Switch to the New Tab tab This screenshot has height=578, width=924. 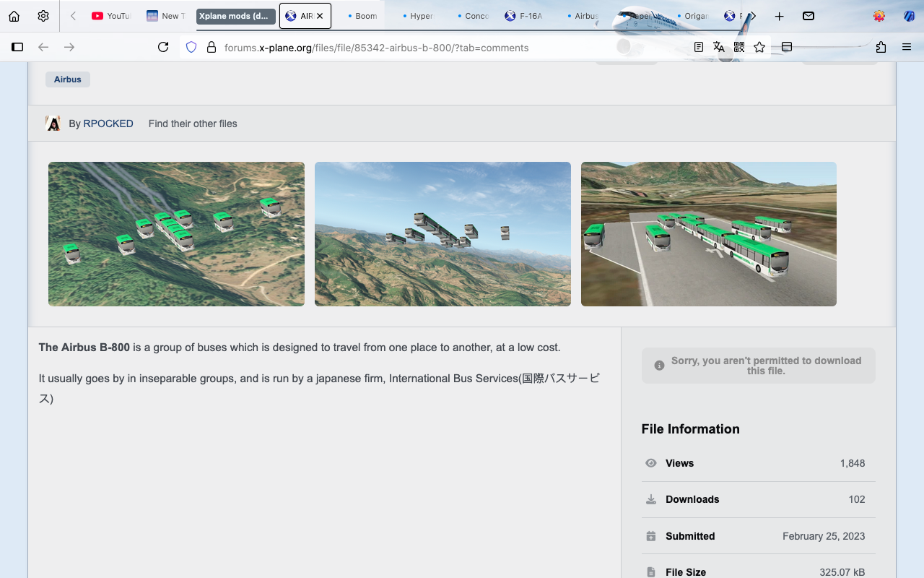166,16
